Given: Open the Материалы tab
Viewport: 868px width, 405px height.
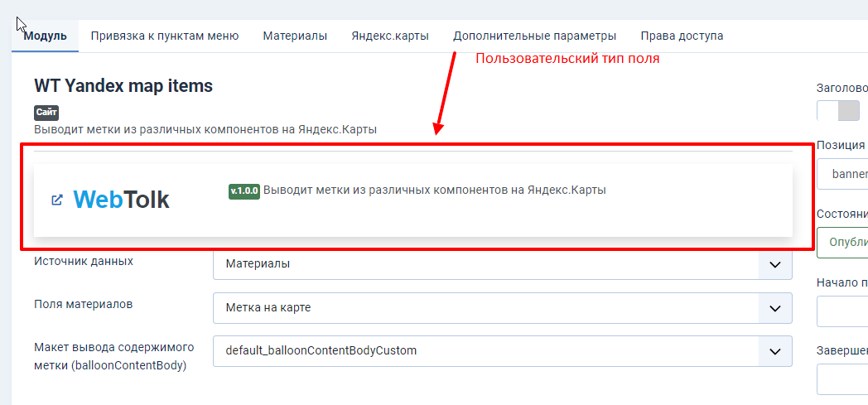Looking at the screenshot, I should pos(295,36).
